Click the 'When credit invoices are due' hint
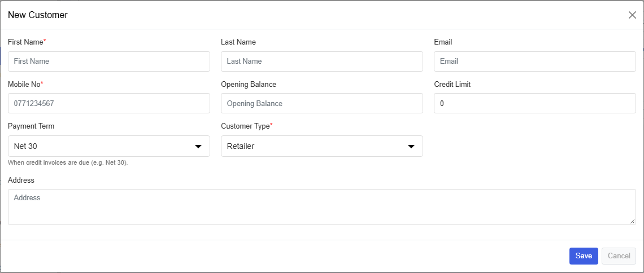The height and width of the screenshot is (273, 644). [68, 163]
